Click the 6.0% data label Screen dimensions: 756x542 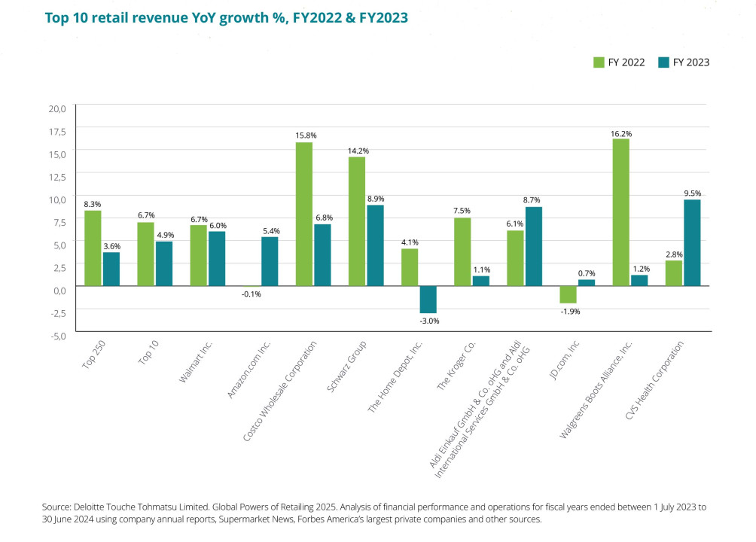218,226
